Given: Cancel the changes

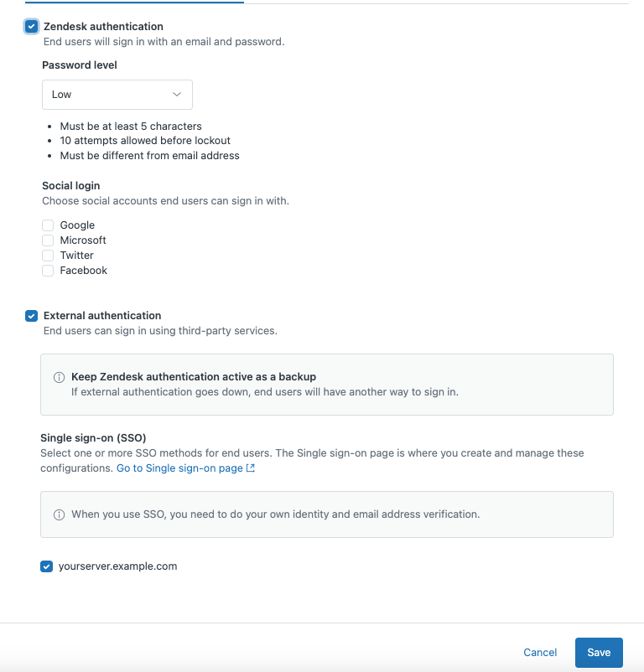Looking at the screenshot, I should click(x=539, y=653).
